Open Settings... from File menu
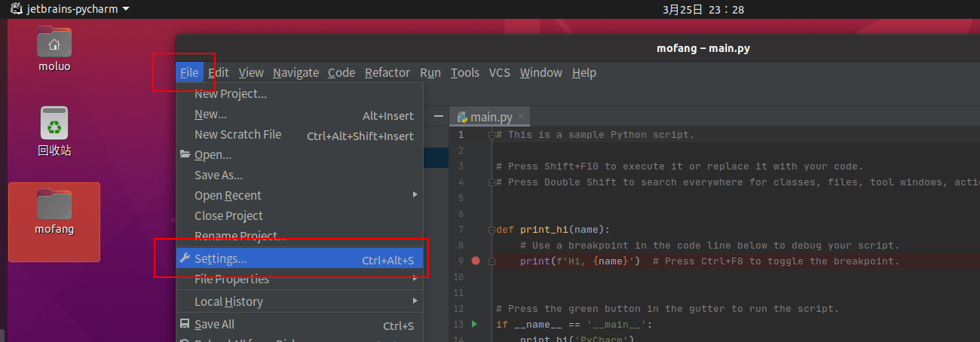This screenshot has width=980, height=342. 299,259
